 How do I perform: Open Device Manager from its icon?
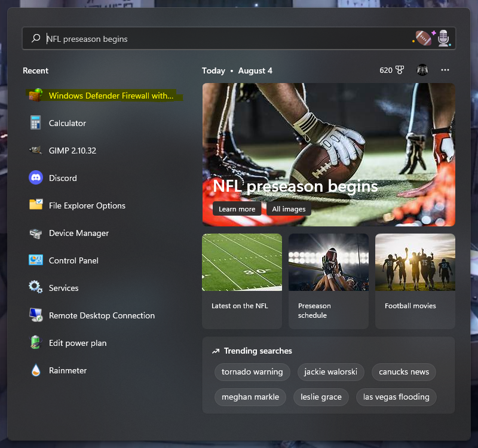coord(36,234)
